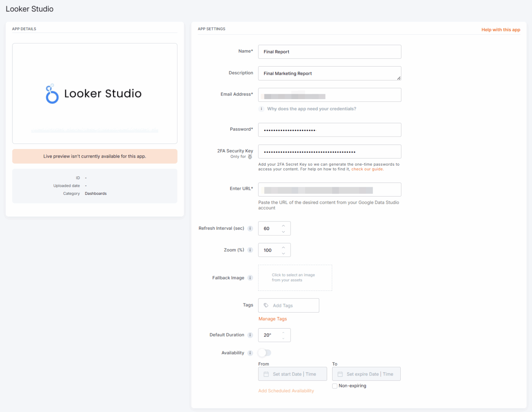Open the 'check our guide' link
The width and height of the screenshot is (532, 412).
click(367, 169)
